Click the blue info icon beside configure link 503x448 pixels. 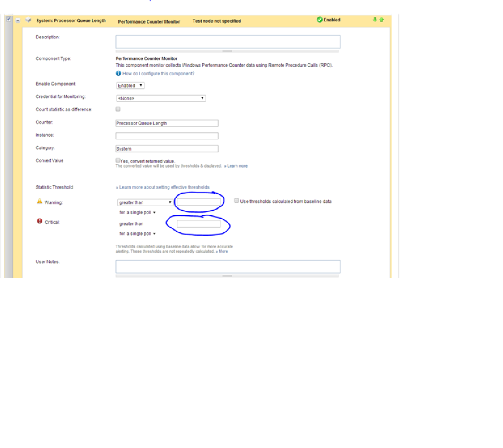coord(118,73)
